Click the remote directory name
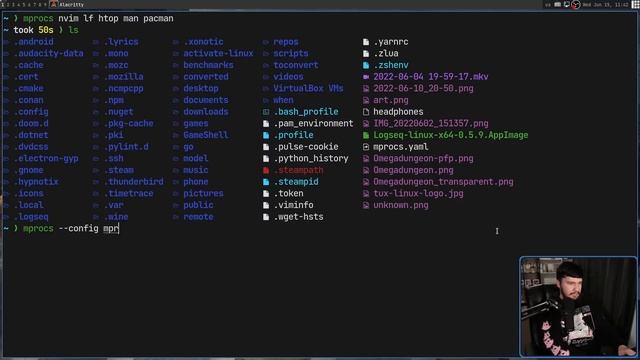640x360 pixels. 198,217
